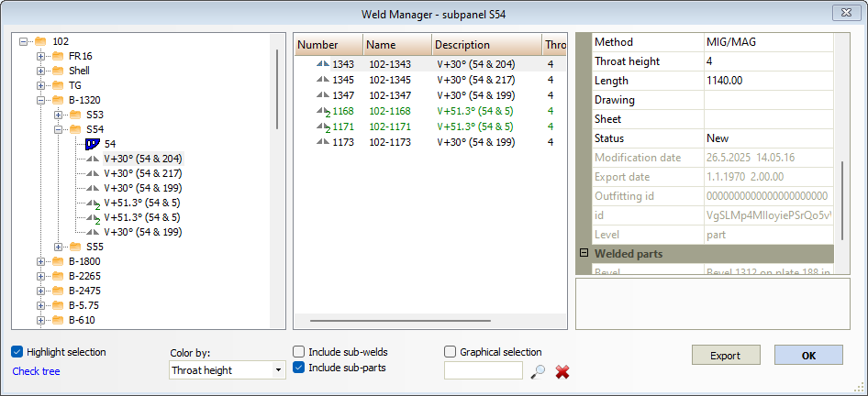Collapse the Welded parts section
This screenshot has width=868, height=396.
584,254
